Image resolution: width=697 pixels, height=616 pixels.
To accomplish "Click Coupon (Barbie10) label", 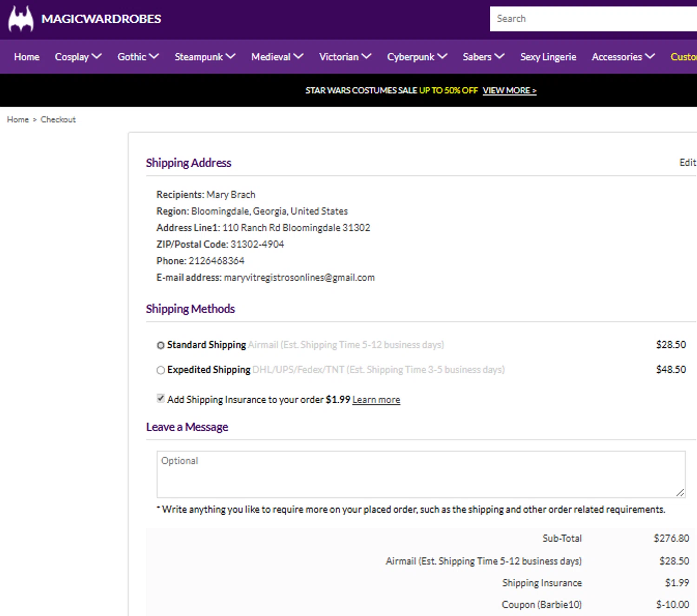I will [x=541, y=604].
